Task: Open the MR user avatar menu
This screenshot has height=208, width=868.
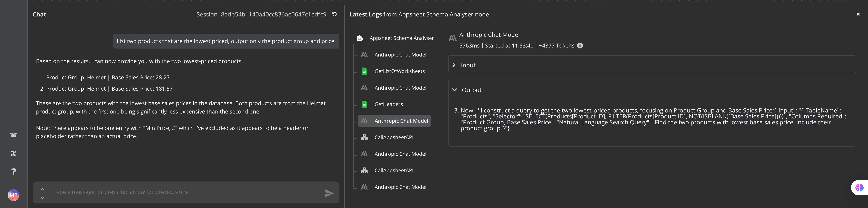Action: click(x=14, y=195)
